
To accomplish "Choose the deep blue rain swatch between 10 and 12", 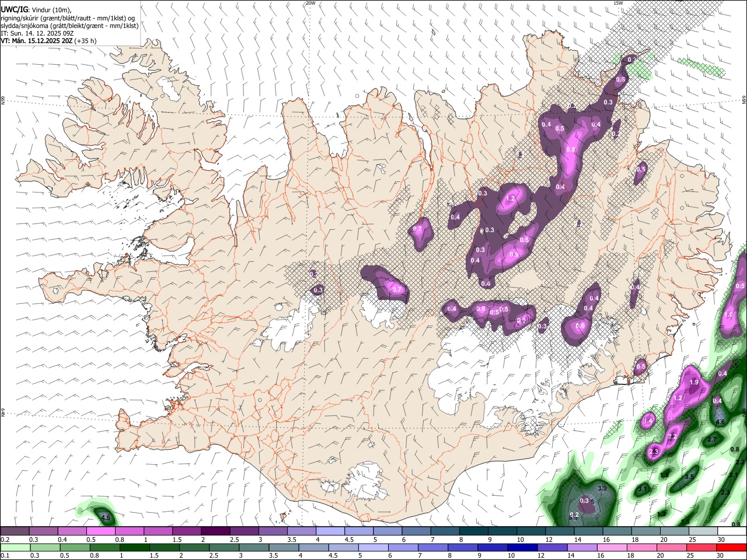I will point(523,548).
